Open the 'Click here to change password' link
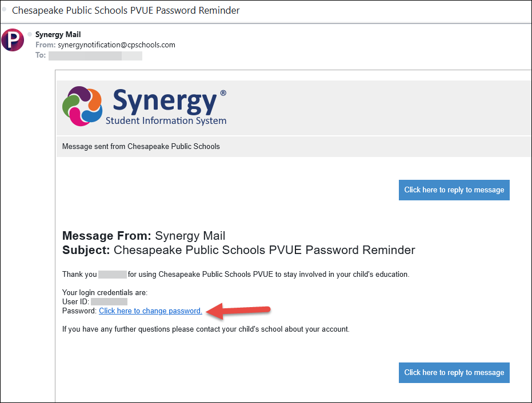Screen dimensions: 532x403 tap(150, 311)
